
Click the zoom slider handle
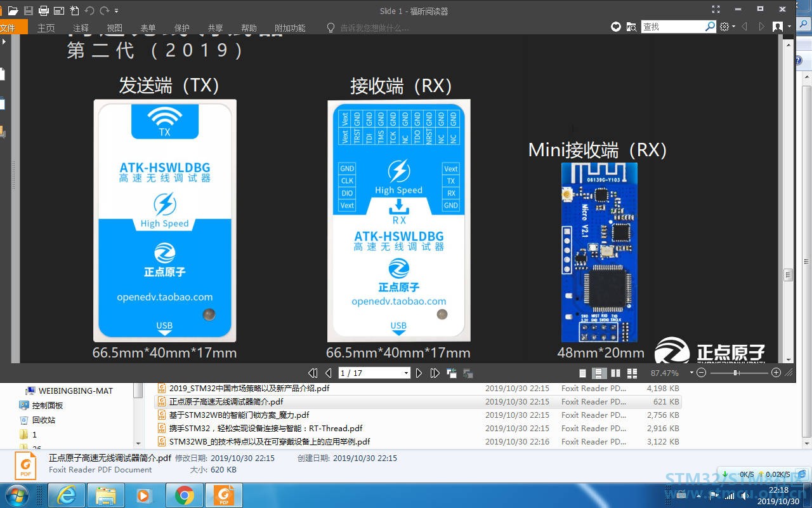pyautogui.click(x=735, y=373)
